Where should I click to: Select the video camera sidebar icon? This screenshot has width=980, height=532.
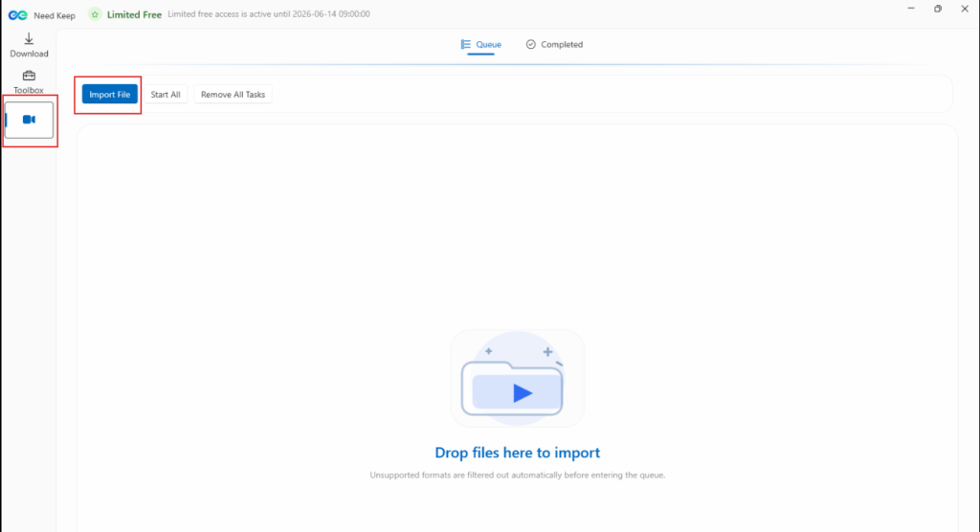tap(29, 120)
